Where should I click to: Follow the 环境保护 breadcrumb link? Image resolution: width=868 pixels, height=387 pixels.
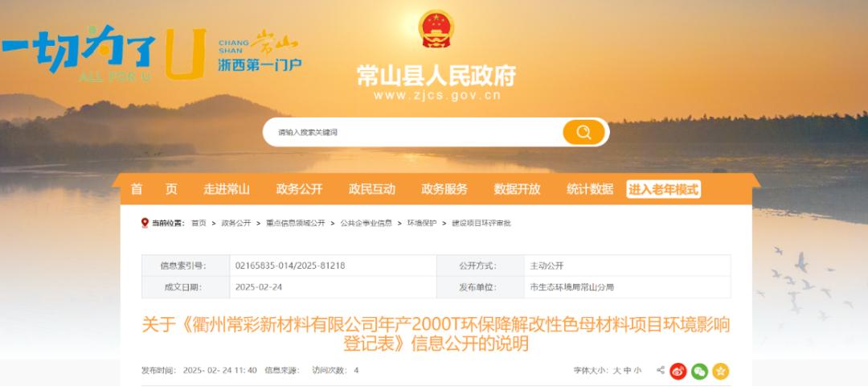pyautogui.click(x=422, y=223)
